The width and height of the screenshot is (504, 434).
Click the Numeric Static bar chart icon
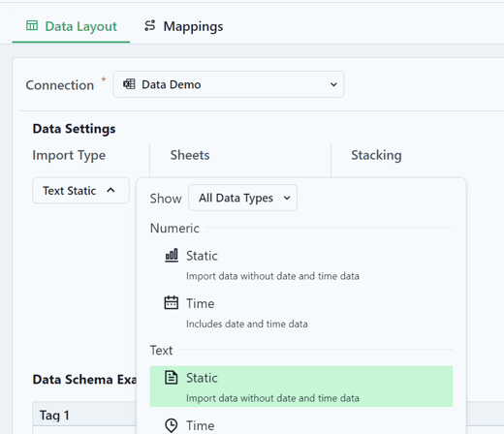(x=172, y=256)
